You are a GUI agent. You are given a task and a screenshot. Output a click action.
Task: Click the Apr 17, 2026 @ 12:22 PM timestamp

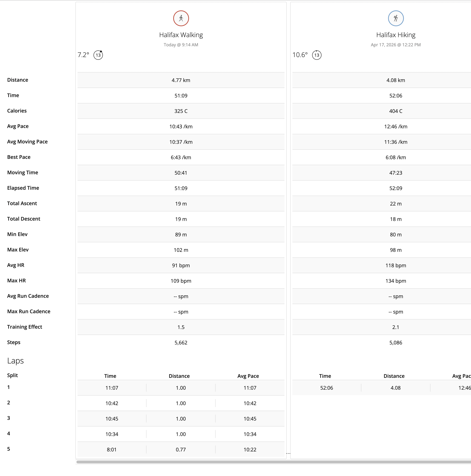396,45
